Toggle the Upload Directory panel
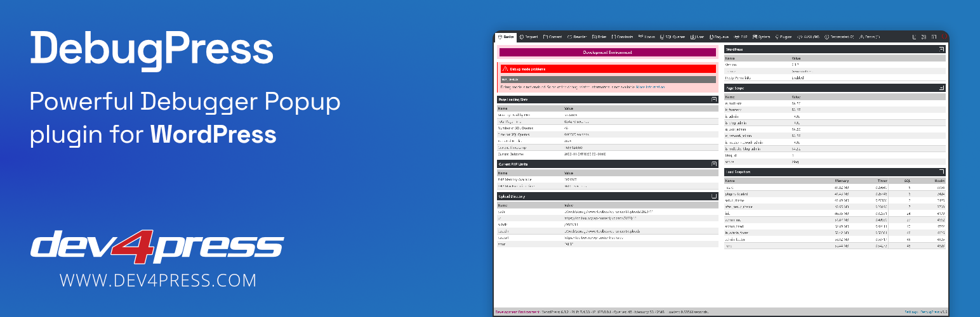This screenshot has width=980, height=317. pos(713,197)
